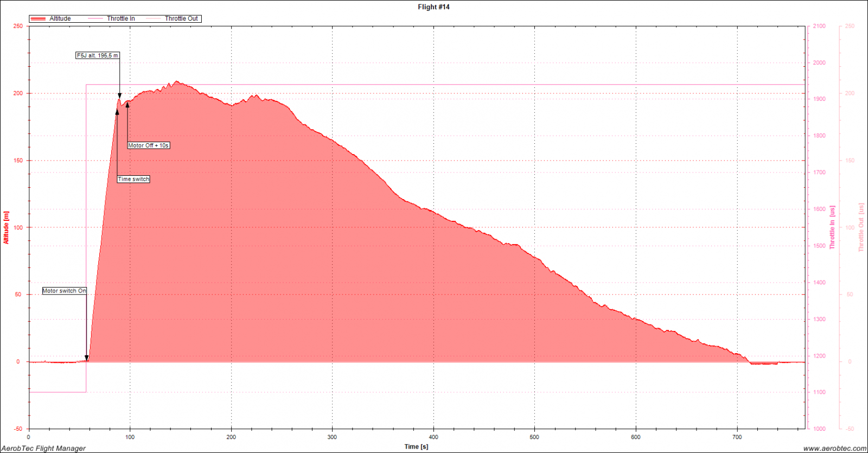Click the Throttle In legend entry

(x=112, y=18)
